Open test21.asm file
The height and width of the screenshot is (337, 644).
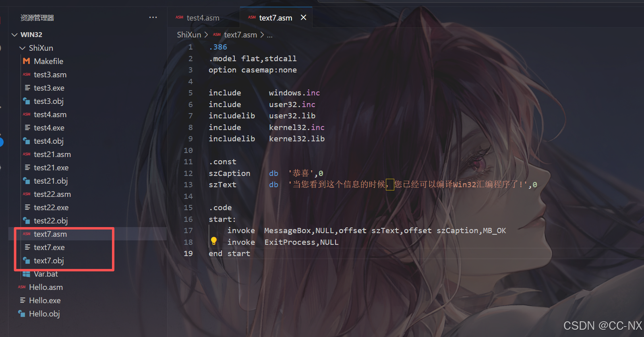click(52, 154)
